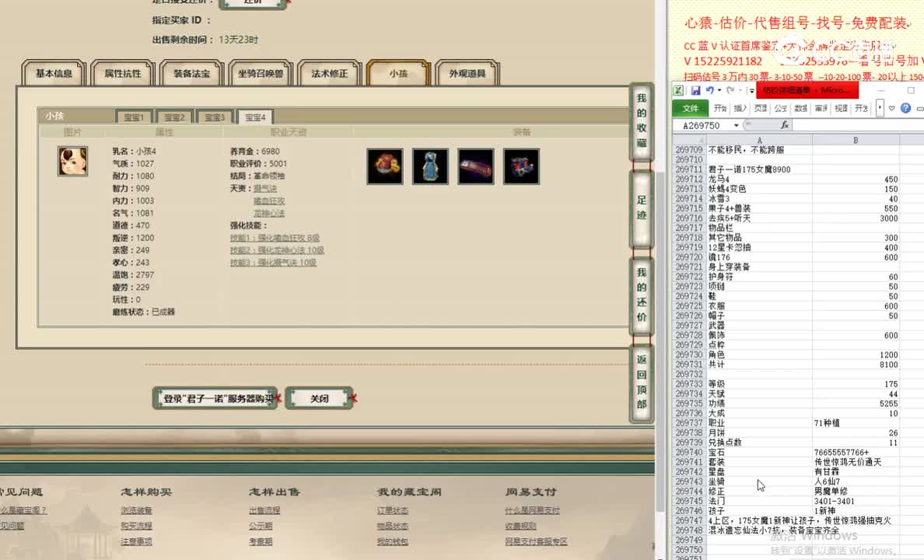This screenshot has height=560, width=924.
Task: Click the heart-shaped ribbon minimize icon
Action: tap(891, 108)
